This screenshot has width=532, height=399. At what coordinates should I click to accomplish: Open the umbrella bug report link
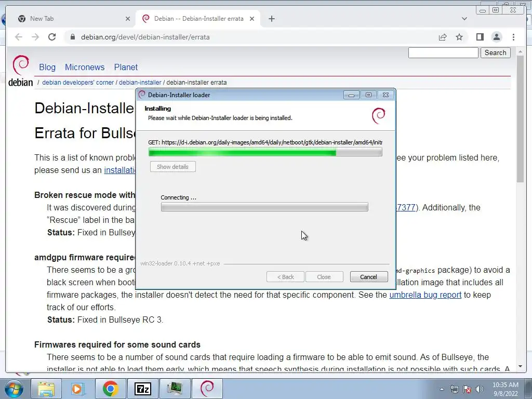[x=425, y=295]
